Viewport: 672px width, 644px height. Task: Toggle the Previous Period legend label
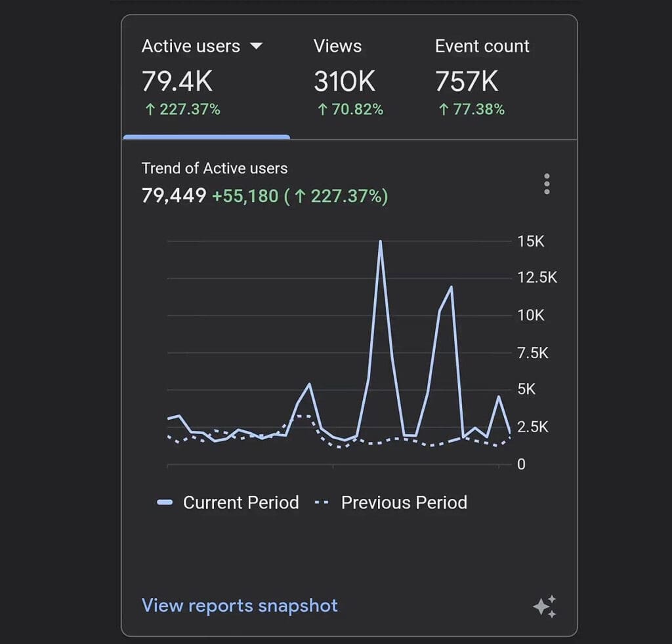click(x=404, y=503)
